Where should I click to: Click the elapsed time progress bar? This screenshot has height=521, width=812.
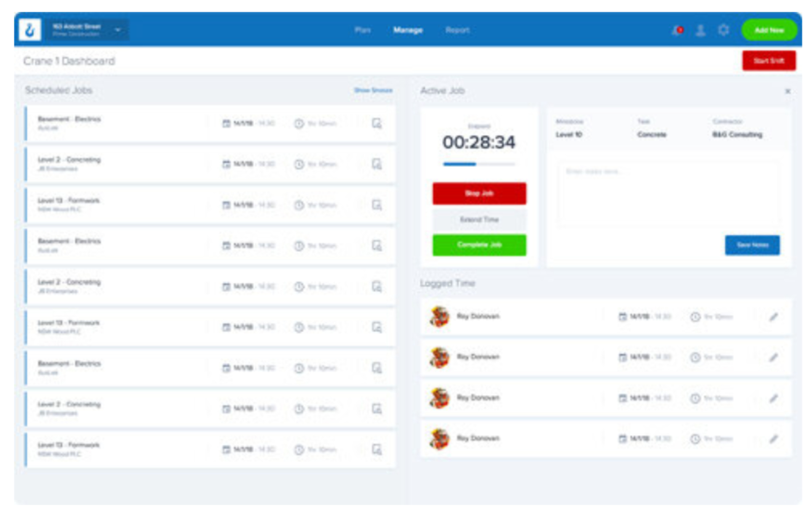coord(479,164)
